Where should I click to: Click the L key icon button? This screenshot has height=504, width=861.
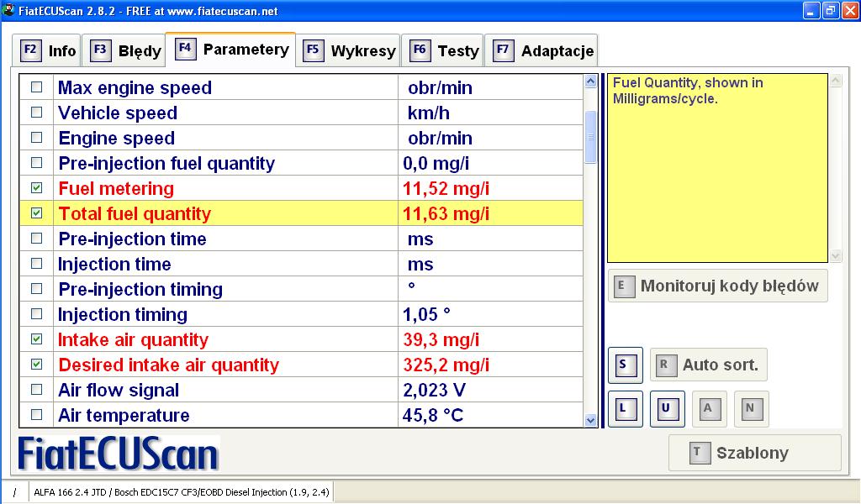(625, 409)
